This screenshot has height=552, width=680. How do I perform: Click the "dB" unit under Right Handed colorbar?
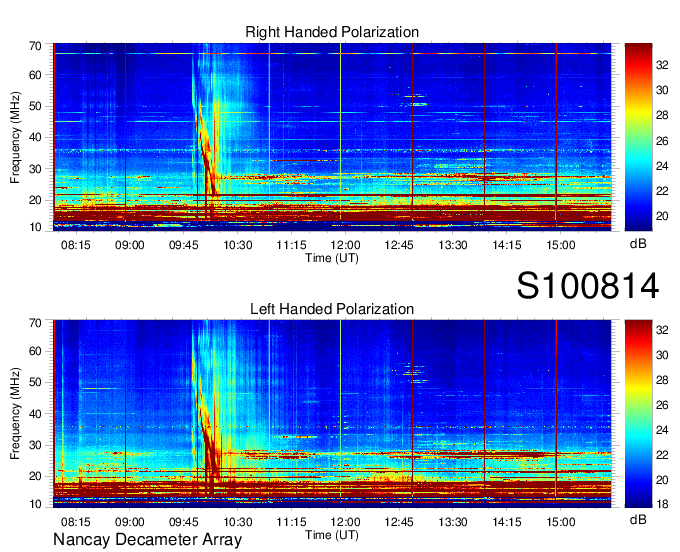pyautogui.click(x=638, y=244)
